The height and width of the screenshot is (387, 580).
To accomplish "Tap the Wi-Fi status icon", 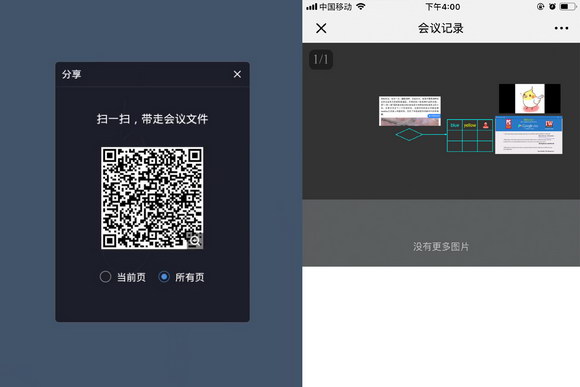I will pos(361,6).
